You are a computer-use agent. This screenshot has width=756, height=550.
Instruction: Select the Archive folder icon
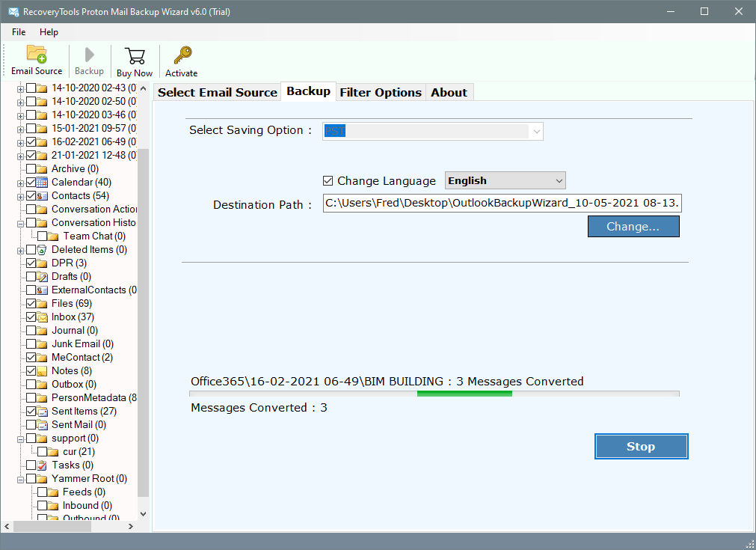pyautogui.click(x=42, y=169)
